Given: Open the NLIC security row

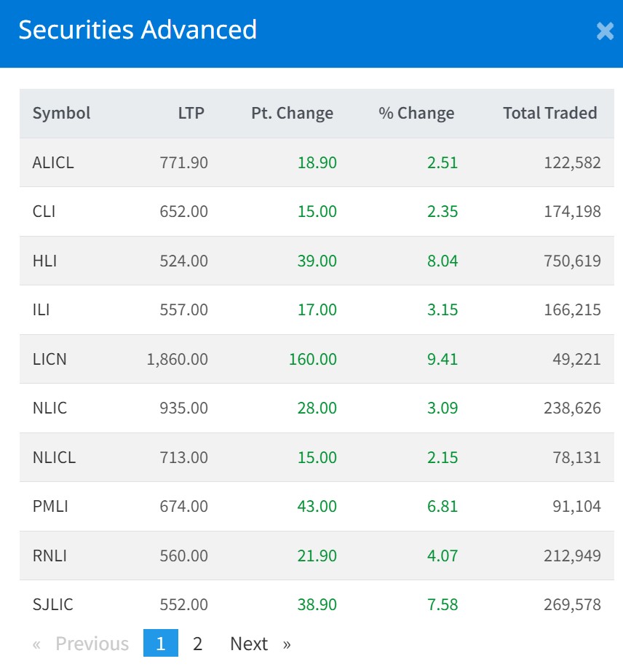Looking at the screenshot, I should pyautogui.click(x=49, y=408).
